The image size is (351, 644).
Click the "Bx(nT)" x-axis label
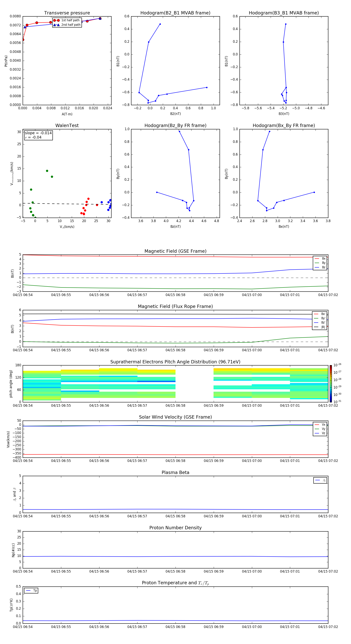tap(284, 227)
